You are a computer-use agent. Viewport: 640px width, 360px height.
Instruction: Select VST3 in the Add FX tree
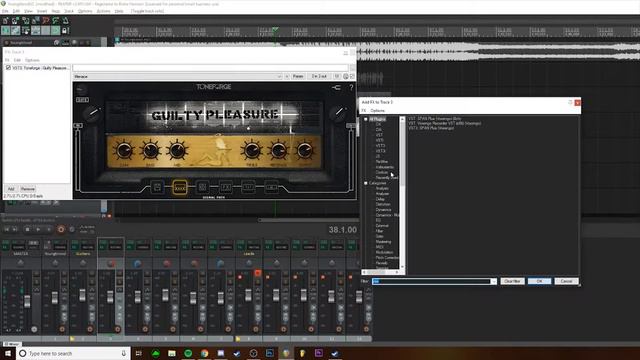(380, 146)
